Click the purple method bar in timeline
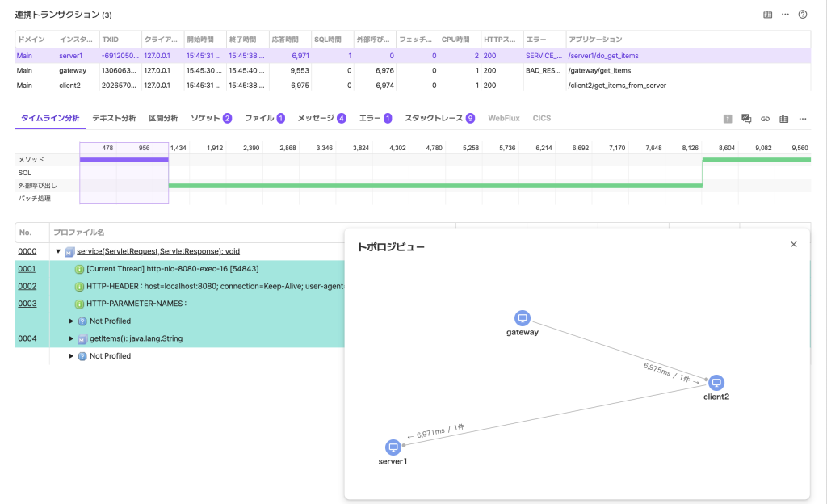 [124, 160]
